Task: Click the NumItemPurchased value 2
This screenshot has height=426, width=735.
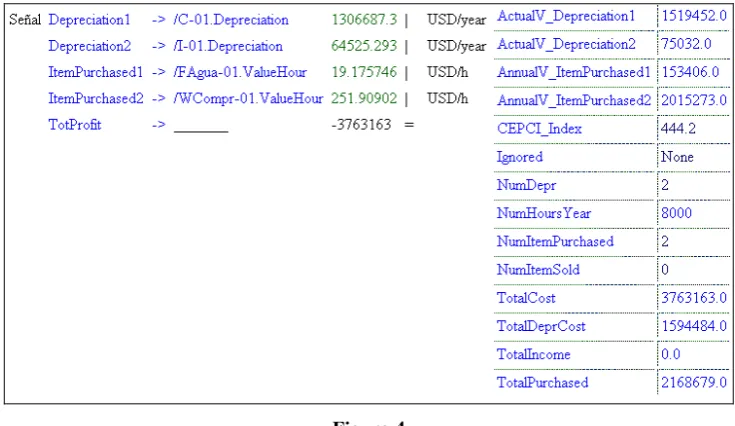Action: [x=665, y=242]
